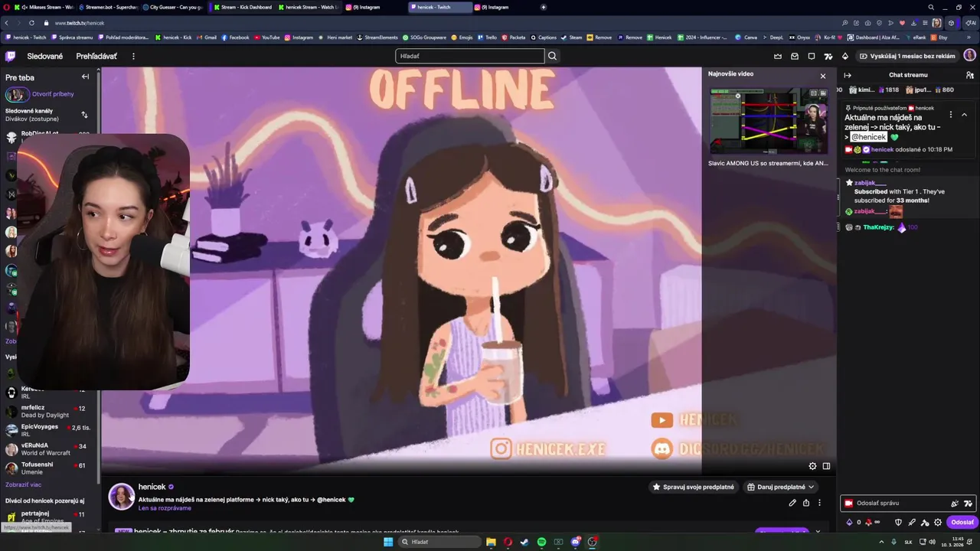Open the Slavic AMONG US video thumbnail
980x551 pixels.
(x=769, y=122)
